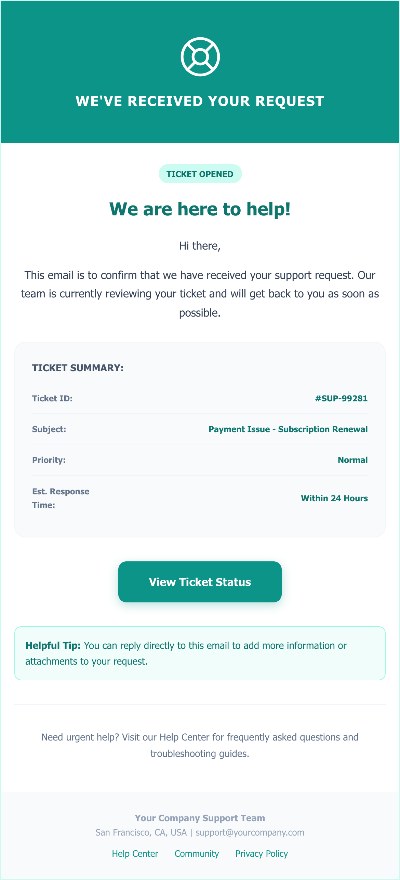Click the We are here to help! heading

(200, 209)
